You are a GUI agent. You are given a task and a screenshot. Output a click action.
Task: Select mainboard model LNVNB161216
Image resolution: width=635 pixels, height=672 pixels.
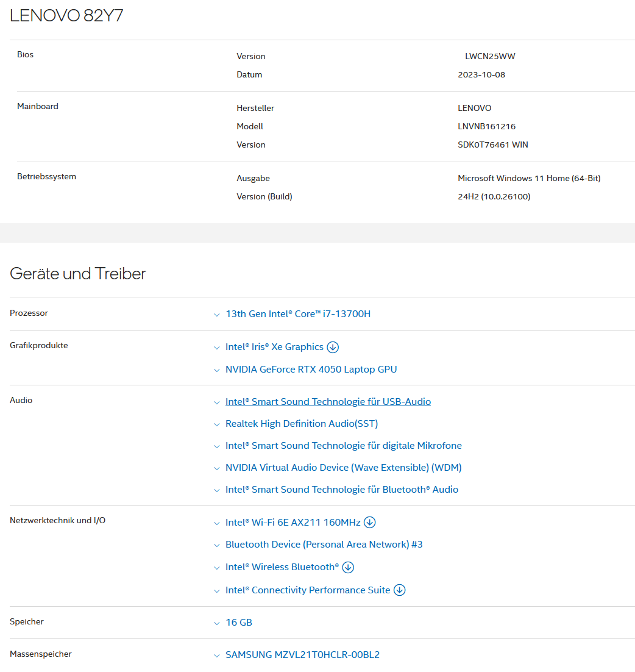(486, 126)
